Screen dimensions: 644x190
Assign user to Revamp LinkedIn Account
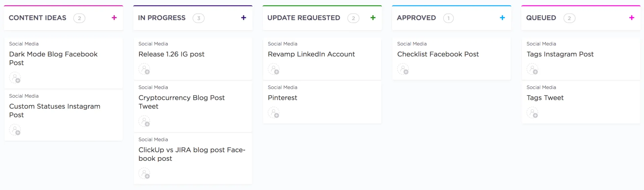[274, 69]
